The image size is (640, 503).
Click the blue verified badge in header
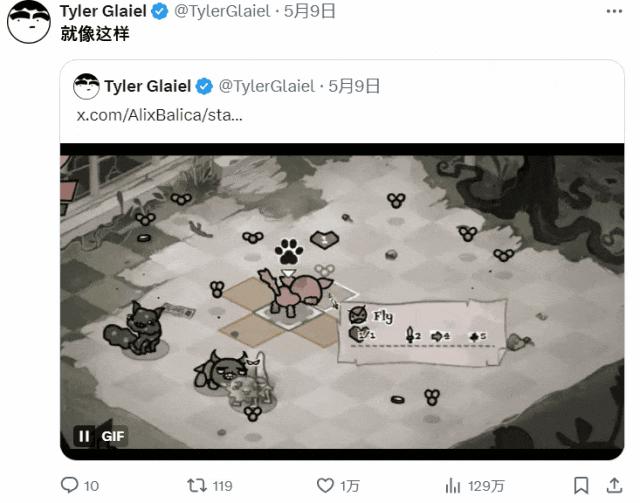point(160,11)
